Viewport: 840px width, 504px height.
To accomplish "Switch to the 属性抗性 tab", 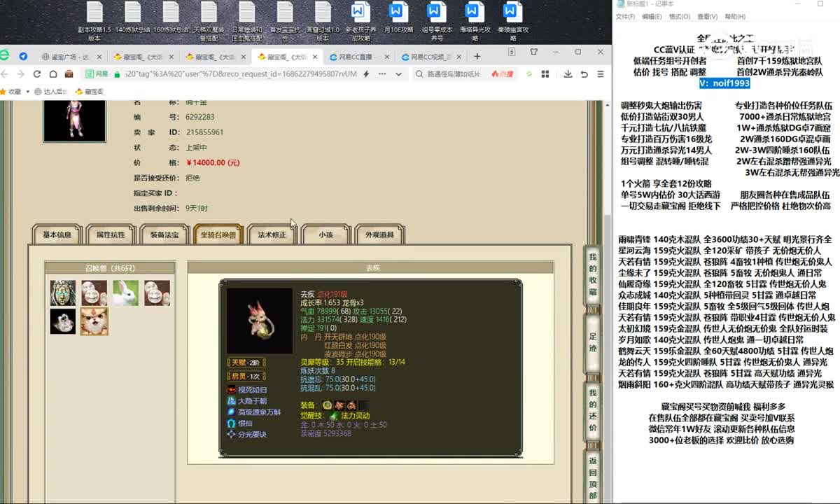I will coord(111,234).
